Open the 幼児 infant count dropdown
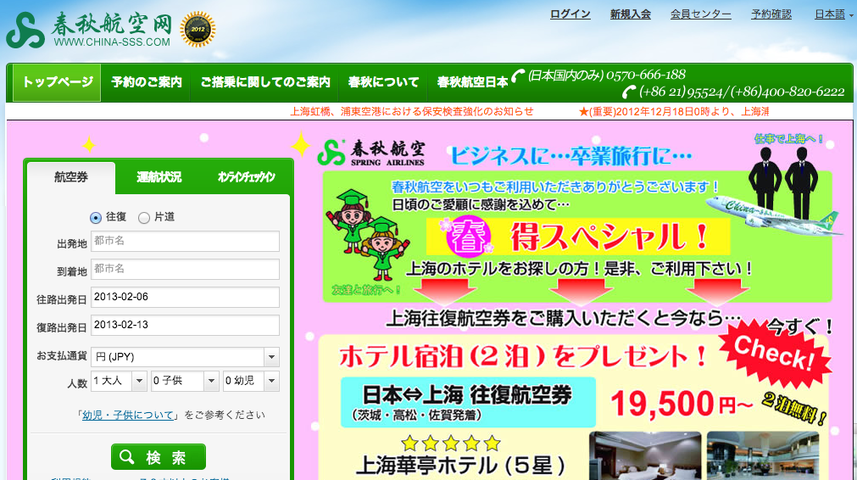Screen dimensions: 857x480 pos(251,381)
